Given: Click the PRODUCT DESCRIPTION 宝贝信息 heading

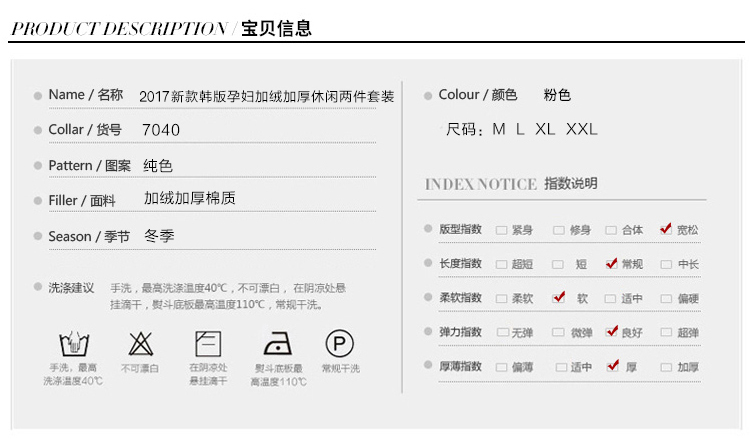Looking at the screenshot, I should (x=162, y=28).
